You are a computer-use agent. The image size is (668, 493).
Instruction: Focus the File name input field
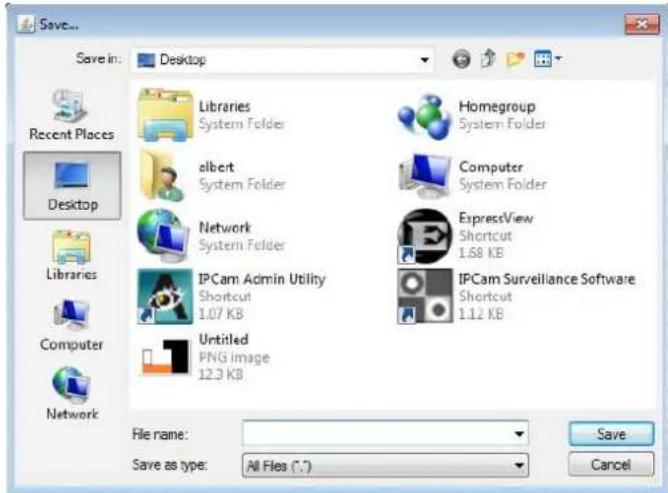click(x=385, y=433)
